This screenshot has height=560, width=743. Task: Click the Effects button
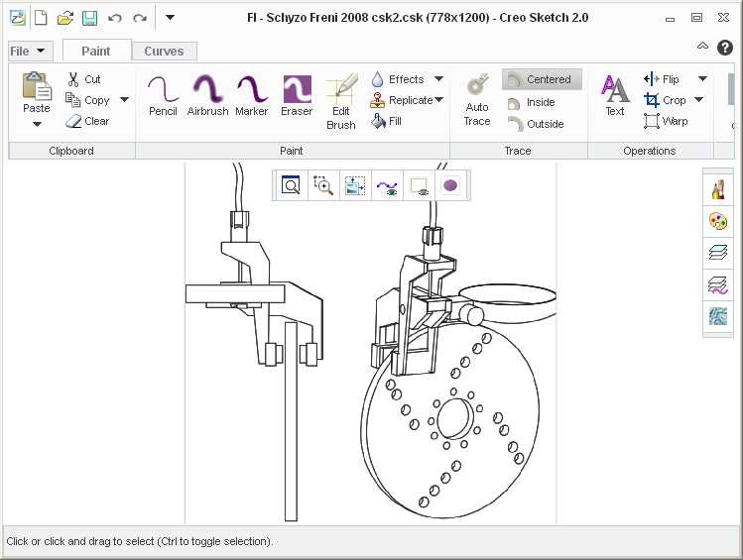pos(398,79)
